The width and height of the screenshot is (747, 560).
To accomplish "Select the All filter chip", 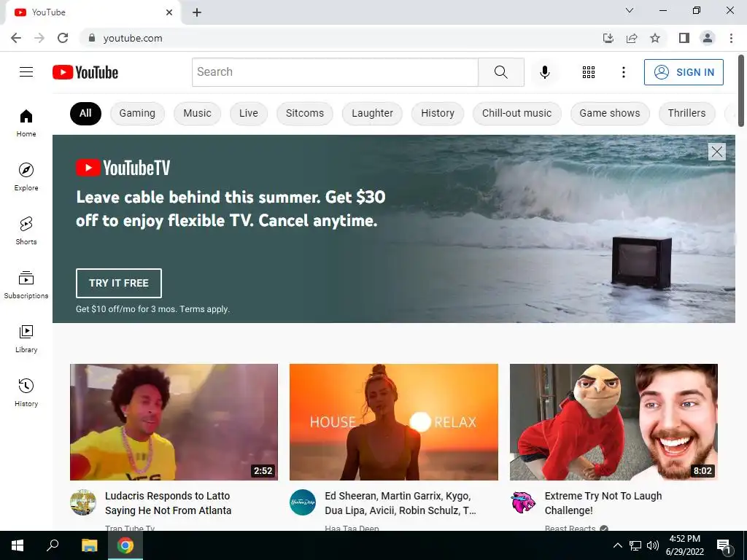I will point(85,113).
